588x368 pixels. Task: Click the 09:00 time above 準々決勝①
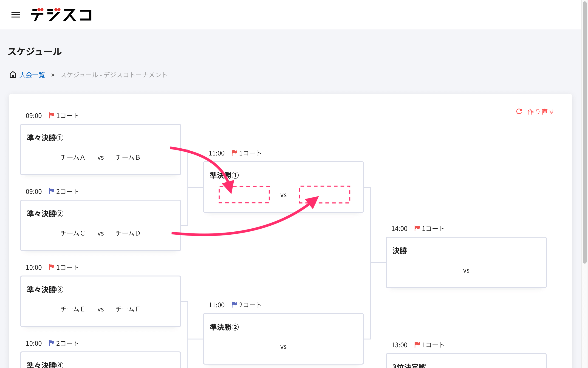(34, 116)
